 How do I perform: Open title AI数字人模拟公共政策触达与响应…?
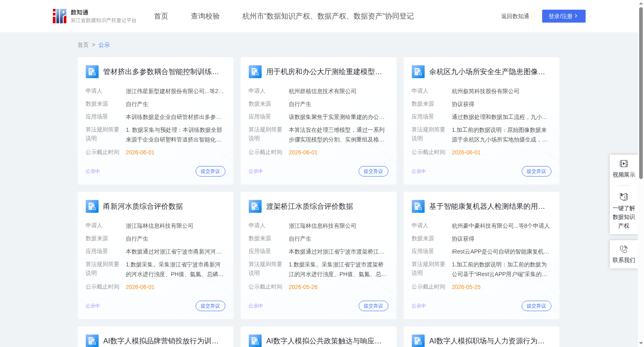(x=324, y=341)
